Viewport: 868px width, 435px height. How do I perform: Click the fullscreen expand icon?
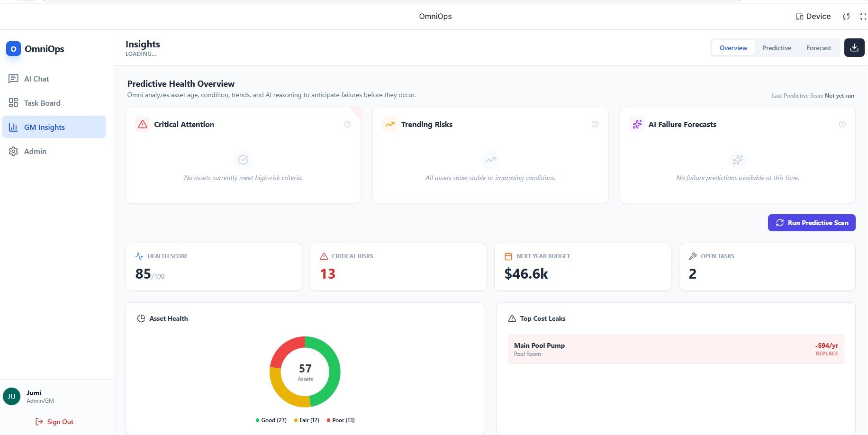(x=863, y=17)
